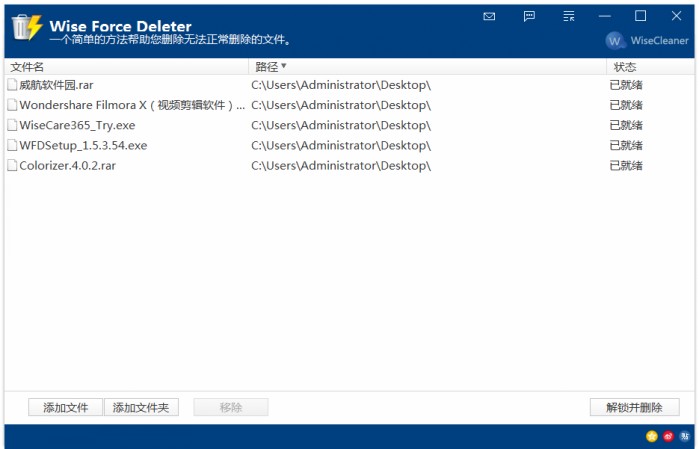
Task: Sort by the 路径 column arrow
Action: (284, 66)
